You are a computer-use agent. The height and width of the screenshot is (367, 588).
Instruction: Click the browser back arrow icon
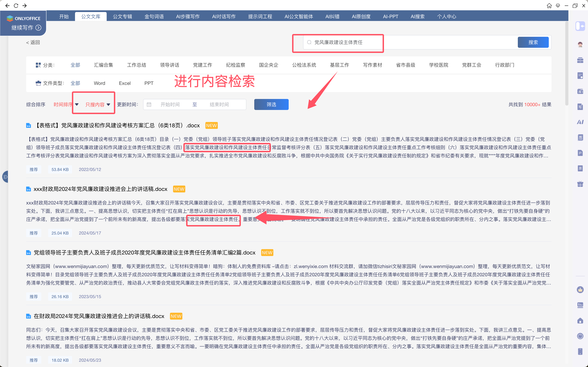(7, 5)
